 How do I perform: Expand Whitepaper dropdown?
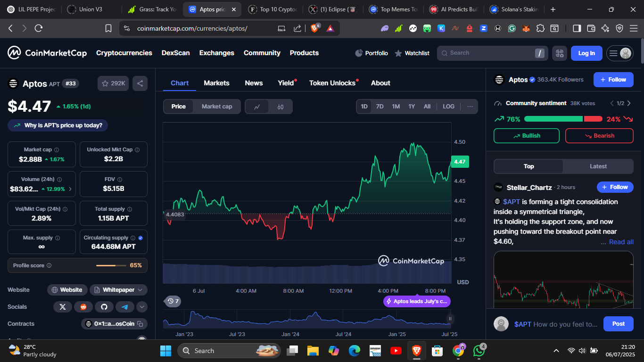click(118, 290)
